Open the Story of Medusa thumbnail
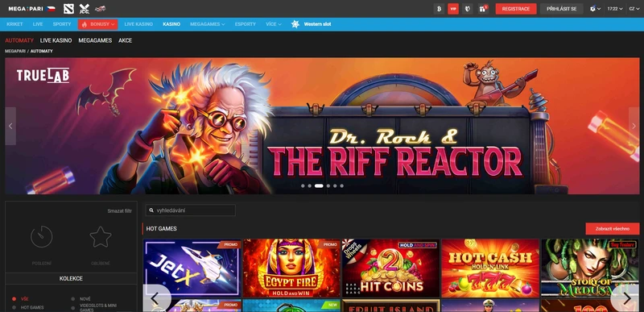Screen dimensions: 644x312 click(590, 268)
